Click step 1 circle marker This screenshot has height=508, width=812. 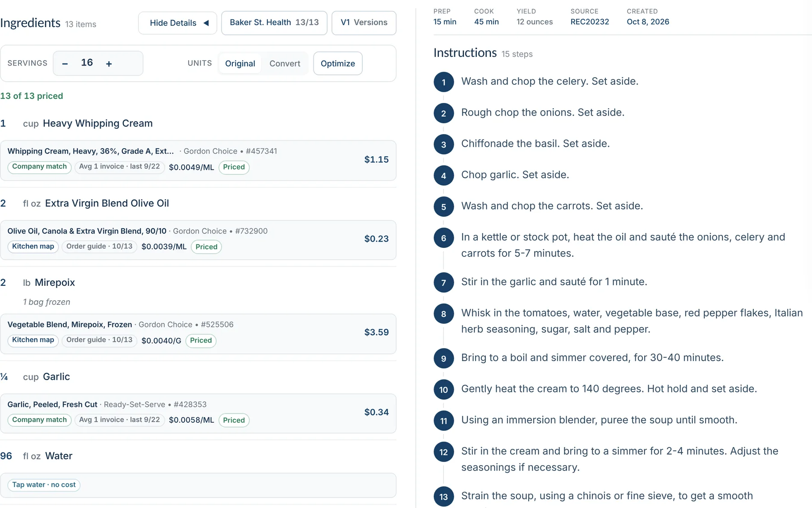coord(444,82)
